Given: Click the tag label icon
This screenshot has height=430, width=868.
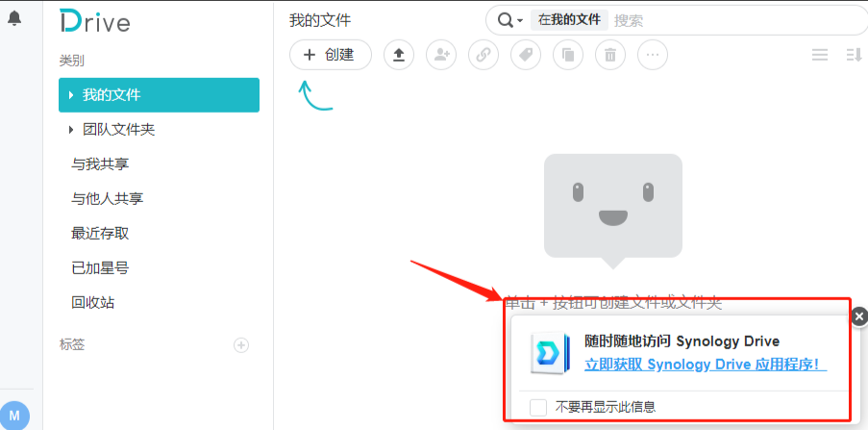Looking at the screenshot, I should [x=526, y=55].
